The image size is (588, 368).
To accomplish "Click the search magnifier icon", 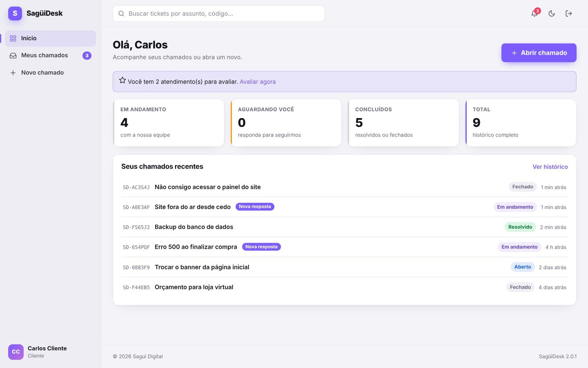I will pos(121,14).
